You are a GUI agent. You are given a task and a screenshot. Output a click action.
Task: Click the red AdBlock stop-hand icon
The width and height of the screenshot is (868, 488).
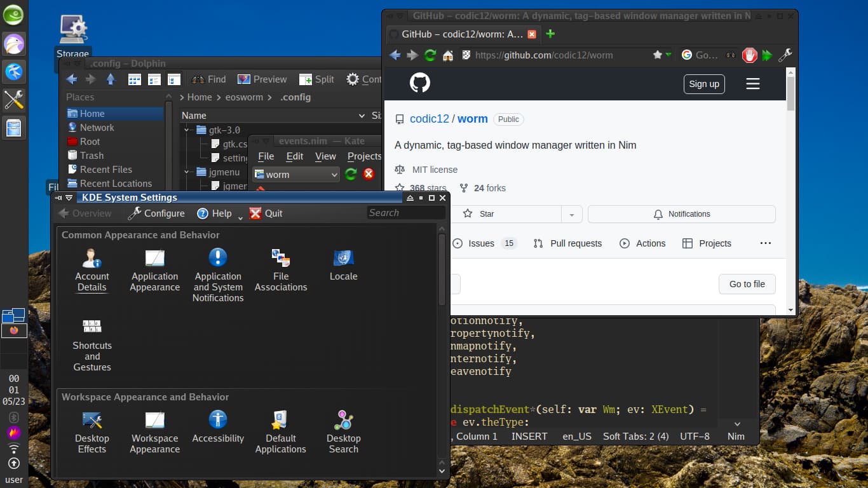coord(750,55)
